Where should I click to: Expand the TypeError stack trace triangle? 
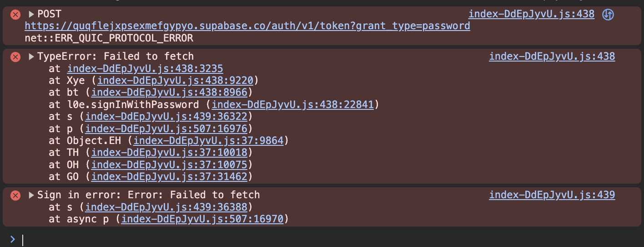tap(31, 57)
